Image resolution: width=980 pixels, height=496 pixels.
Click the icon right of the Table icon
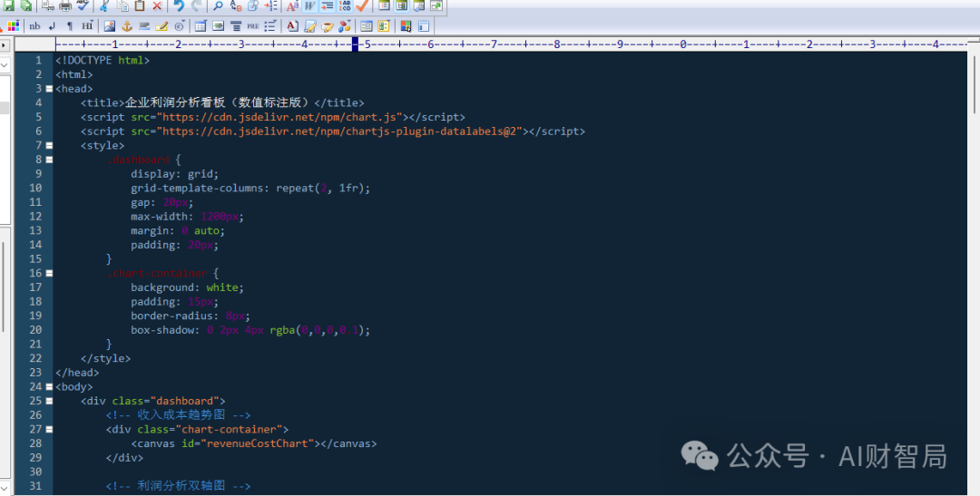point(218,26)
